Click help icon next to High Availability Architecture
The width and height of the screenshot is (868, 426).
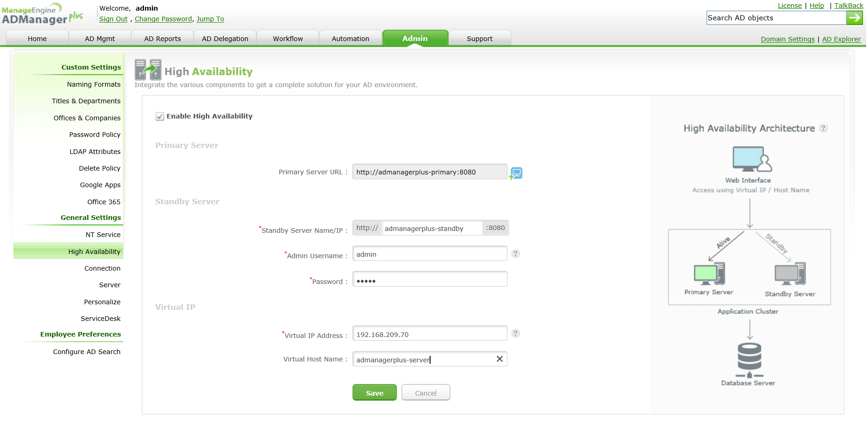tap(824, 129)
